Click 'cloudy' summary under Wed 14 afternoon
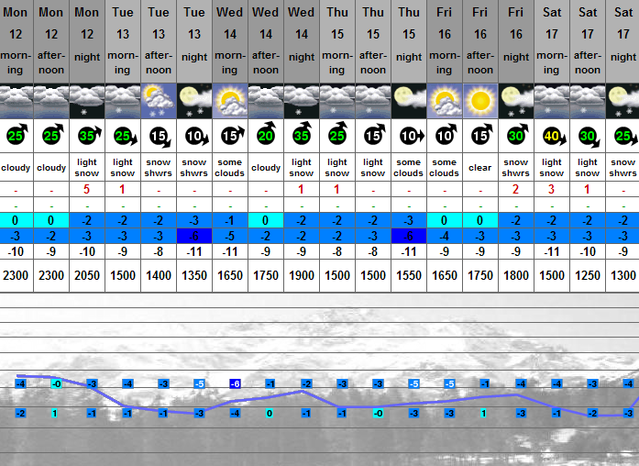This screenshot has height=466, width=639. pyautogui.click(x=266, y=168)
